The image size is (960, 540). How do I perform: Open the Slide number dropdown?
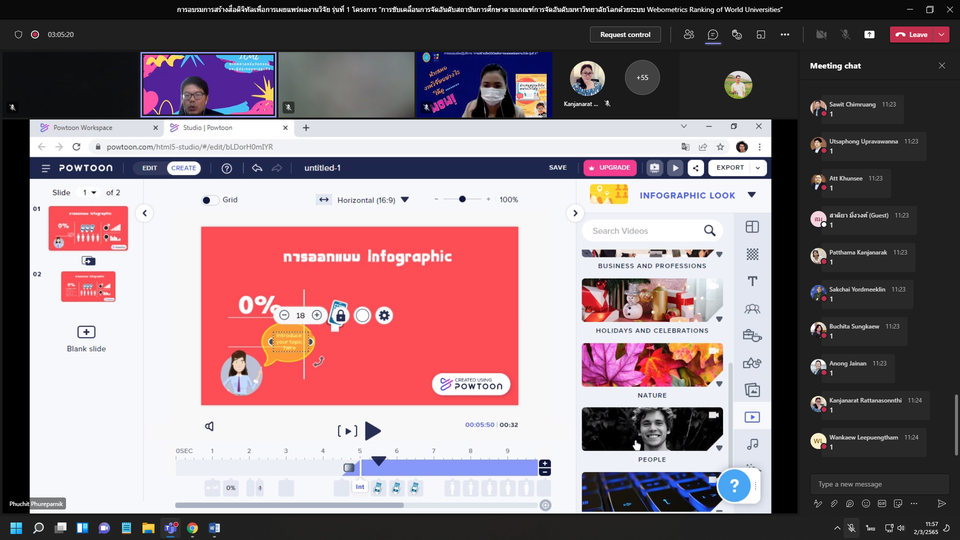[x=89, y=192]
